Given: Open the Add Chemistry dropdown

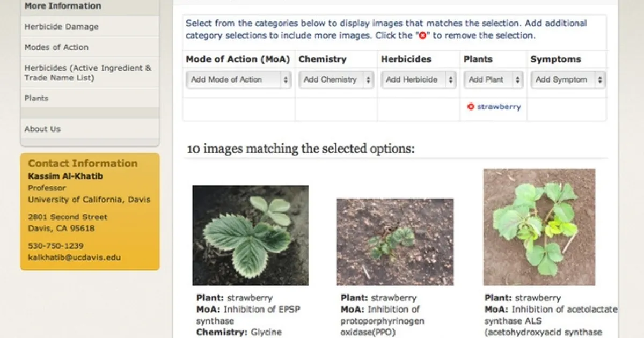Looking at the screenshot, I should tap(336, 79).
